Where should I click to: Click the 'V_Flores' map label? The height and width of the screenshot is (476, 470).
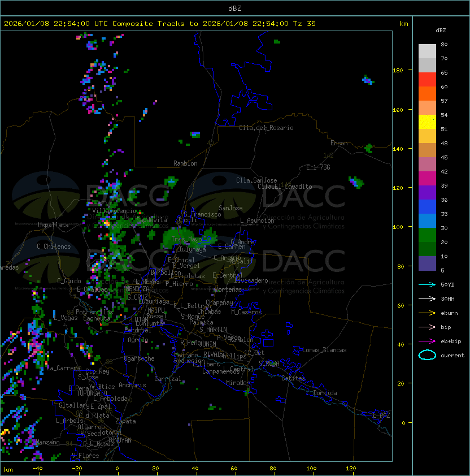click(x=85, y=456)
